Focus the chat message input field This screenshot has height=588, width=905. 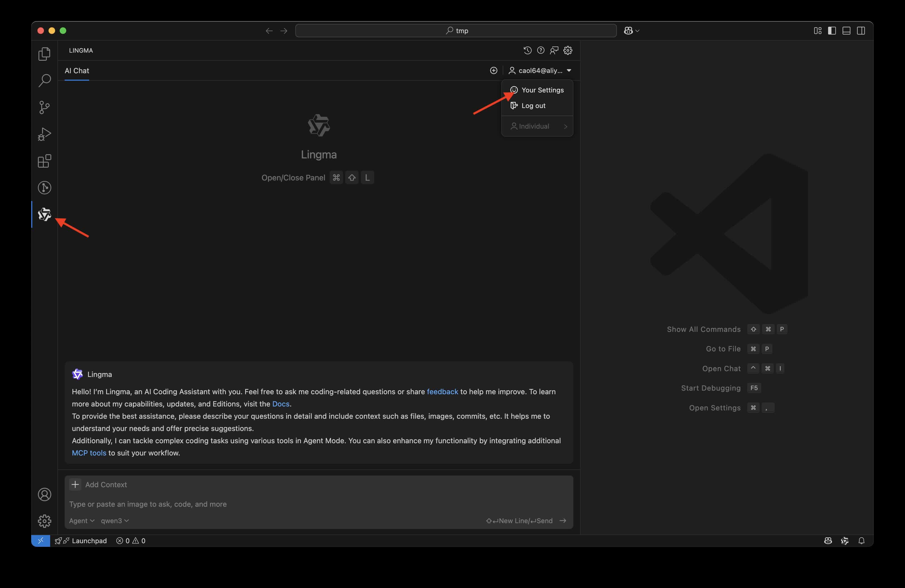point(319,504)
